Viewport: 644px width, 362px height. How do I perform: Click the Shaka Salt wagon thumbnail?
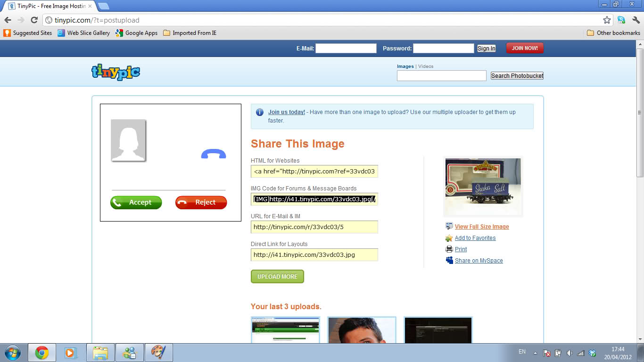pos(483,187)
